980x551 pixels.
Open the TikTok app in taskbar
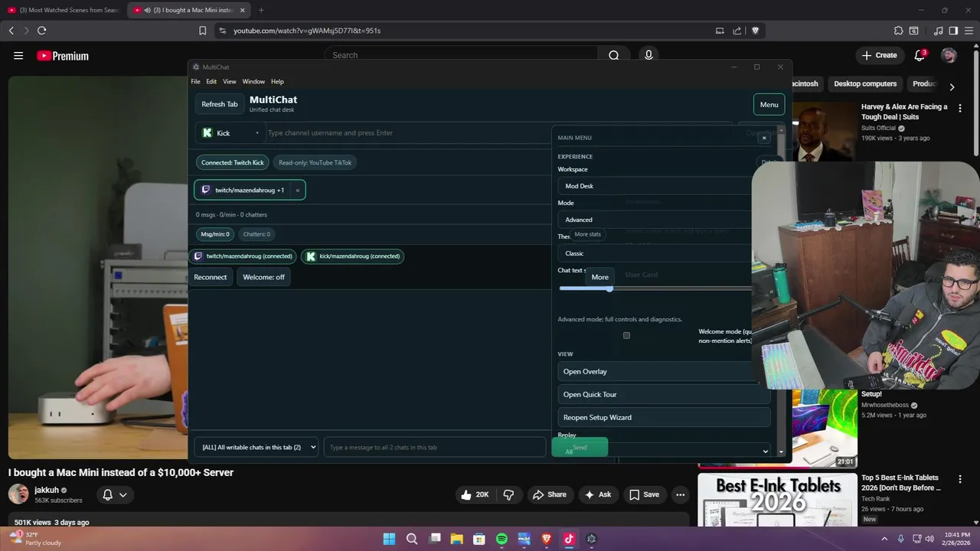click(569, 539)
